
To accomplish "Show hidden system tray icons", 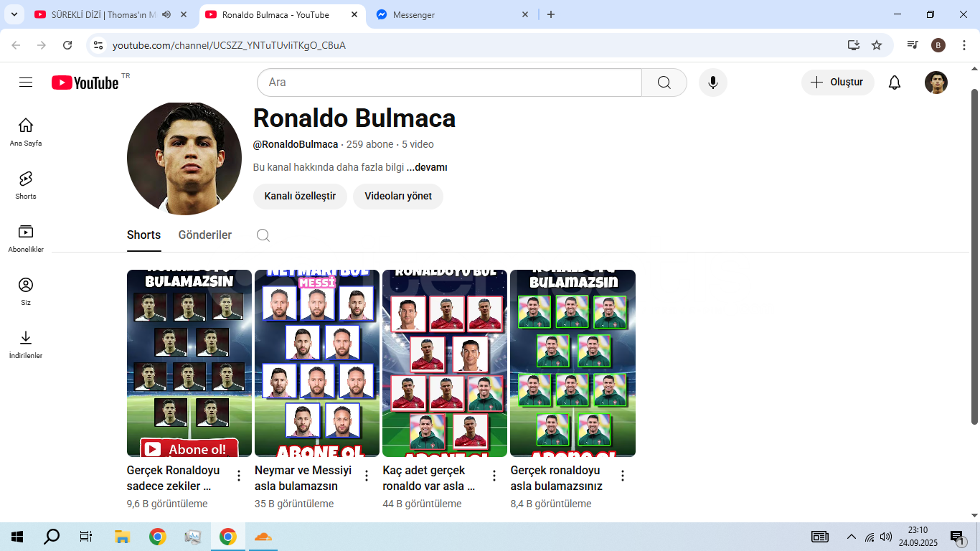I will [x=852, y=537].
